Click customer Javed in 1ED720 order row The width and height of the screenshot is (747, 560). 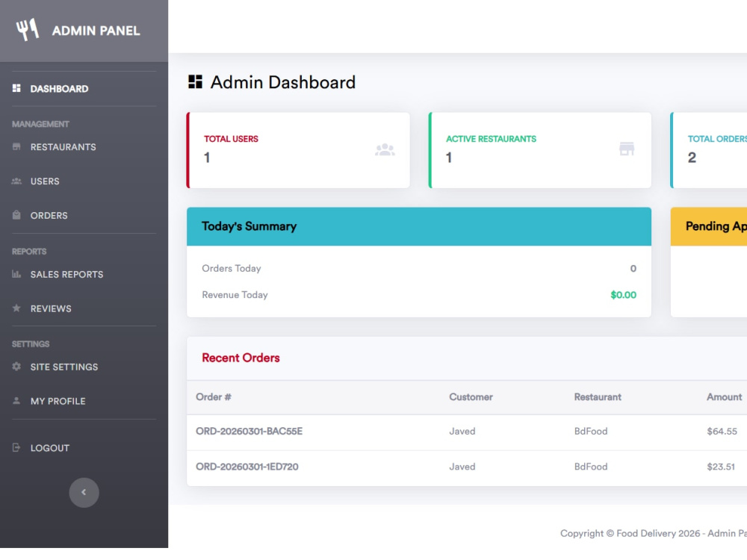tap(462, 467)
